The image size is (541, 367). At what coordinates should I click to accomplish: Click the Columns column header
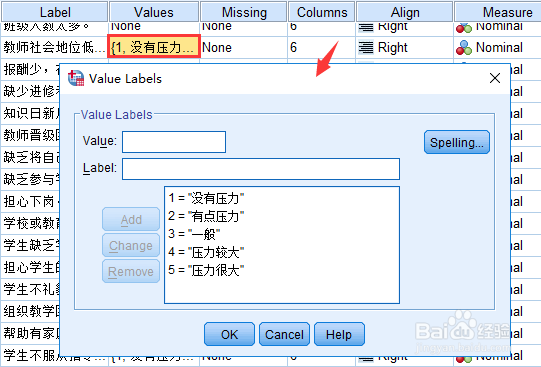coord(322,12)
